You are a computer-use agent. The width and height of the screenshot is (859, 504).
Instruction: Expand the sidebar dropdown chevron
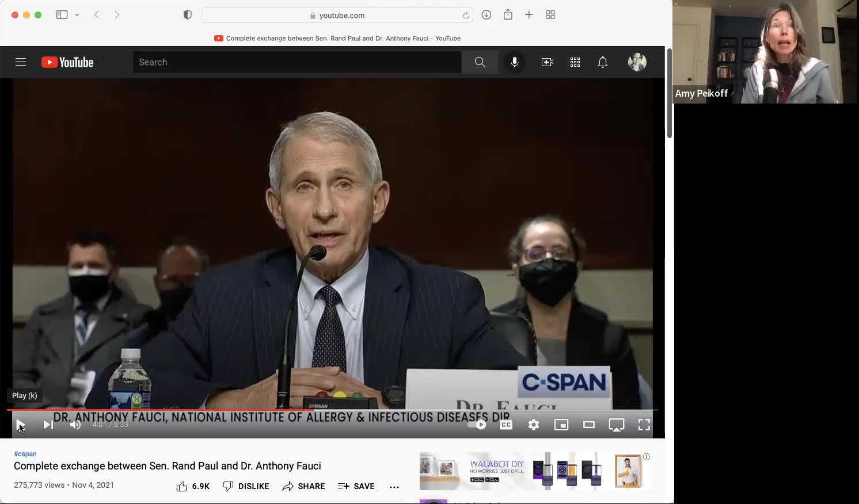click(x=77, y=15)
